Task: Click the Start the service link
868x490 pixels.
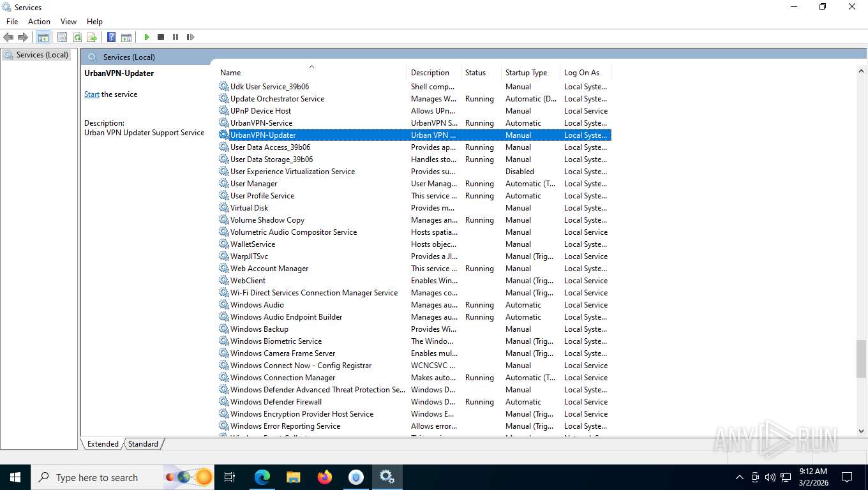Action: (92, 94)
